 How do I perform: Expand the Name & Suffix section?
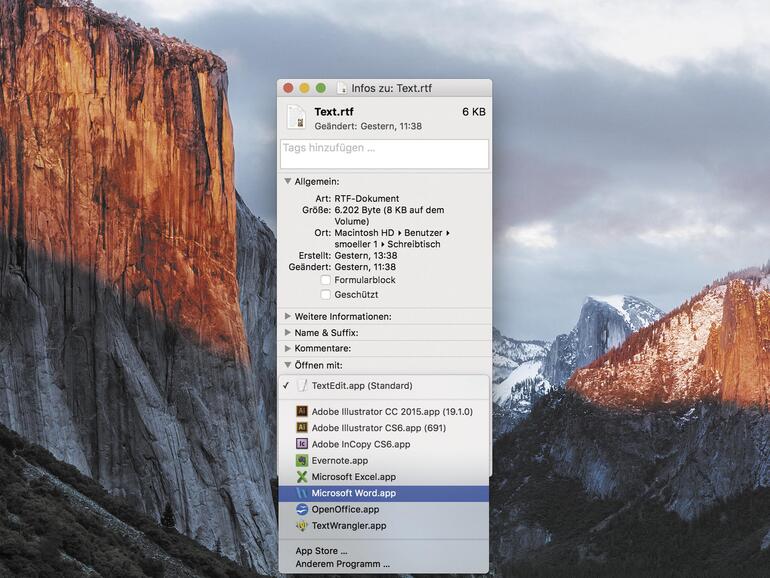click(288, 332)
